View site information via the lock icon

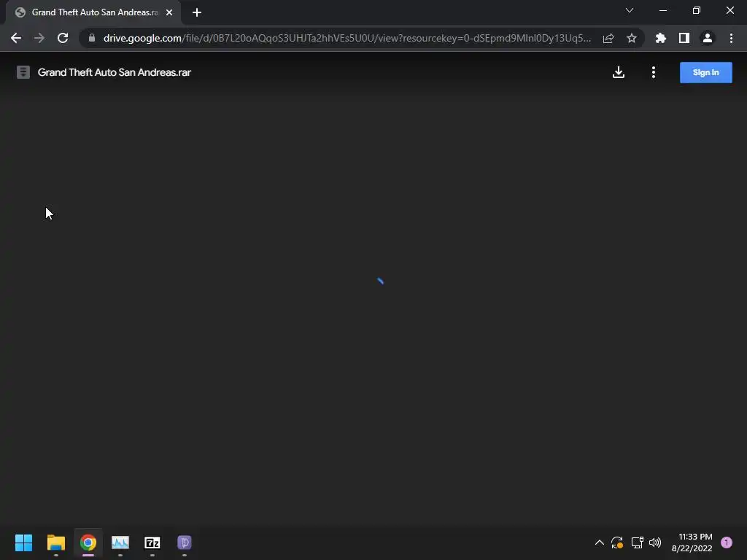pos(92,38)
